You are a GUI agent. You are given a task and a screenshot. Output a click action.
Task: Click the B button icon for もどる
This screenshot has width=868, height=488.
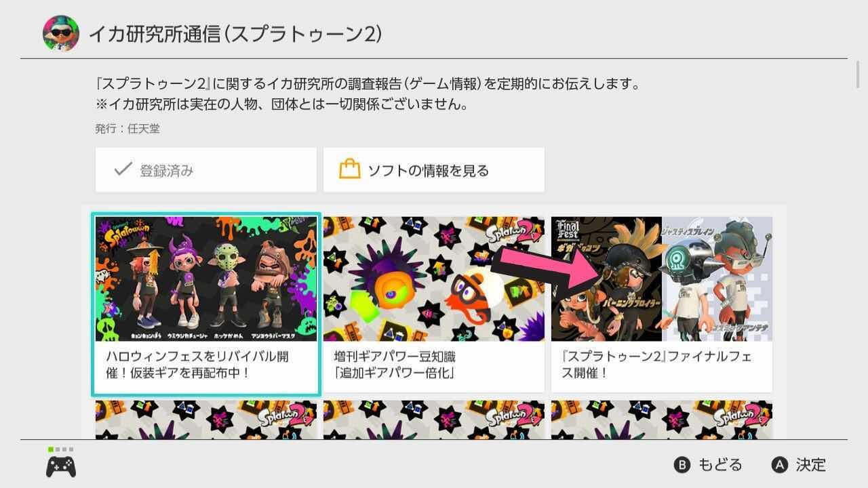point(682,465)
